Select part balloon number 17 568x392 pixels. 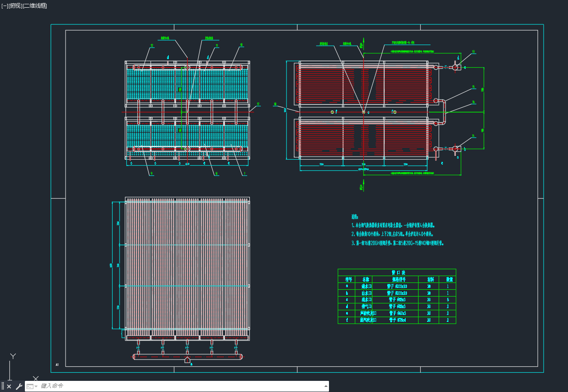click(258, 104)
